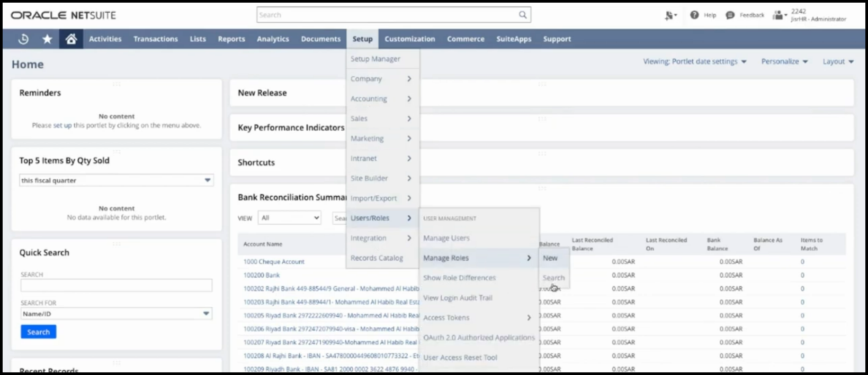Viewport: 868px width, 375px height.
Task: Click the Quick Search input field
Action: [x=117, y=286]
